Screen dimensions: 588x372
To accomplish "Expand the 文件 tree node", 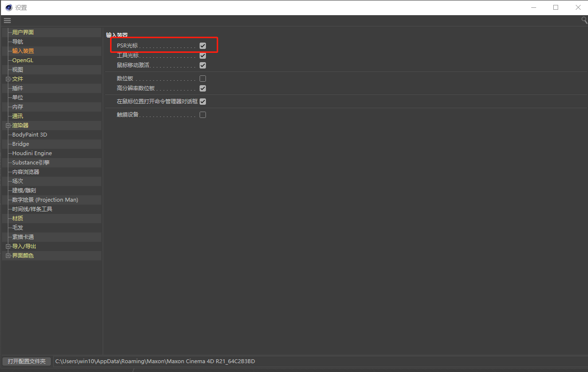I will 8,79.
